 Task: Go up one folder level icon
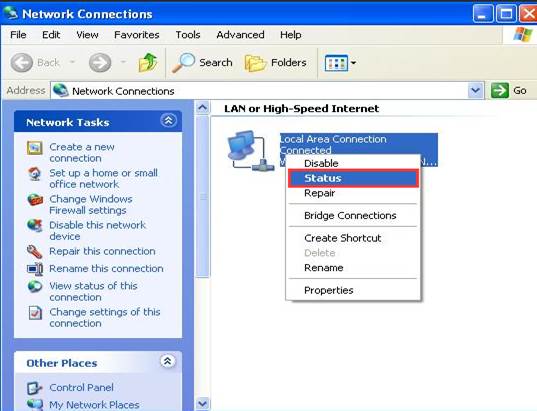pos(148,62)
